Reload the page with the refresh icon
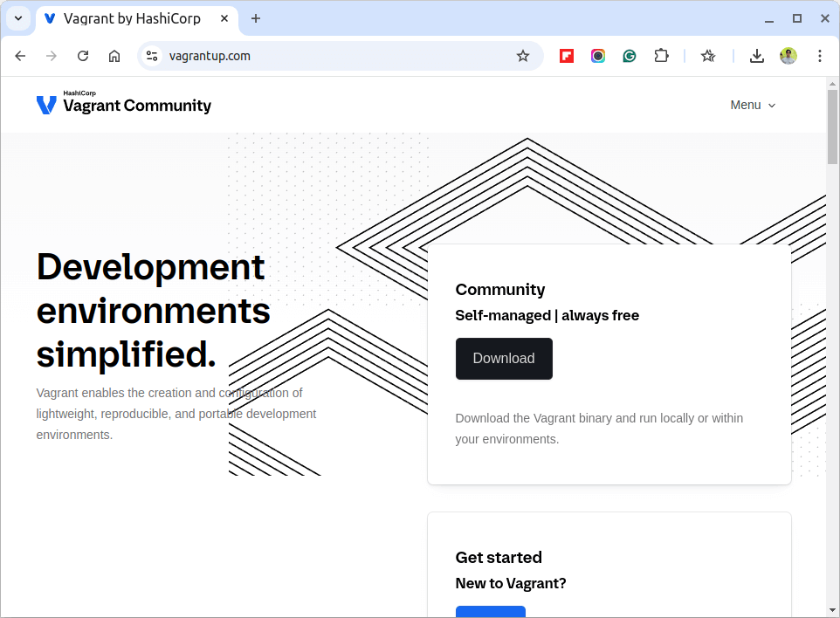The image size is (840, 618). pos(83,56)
